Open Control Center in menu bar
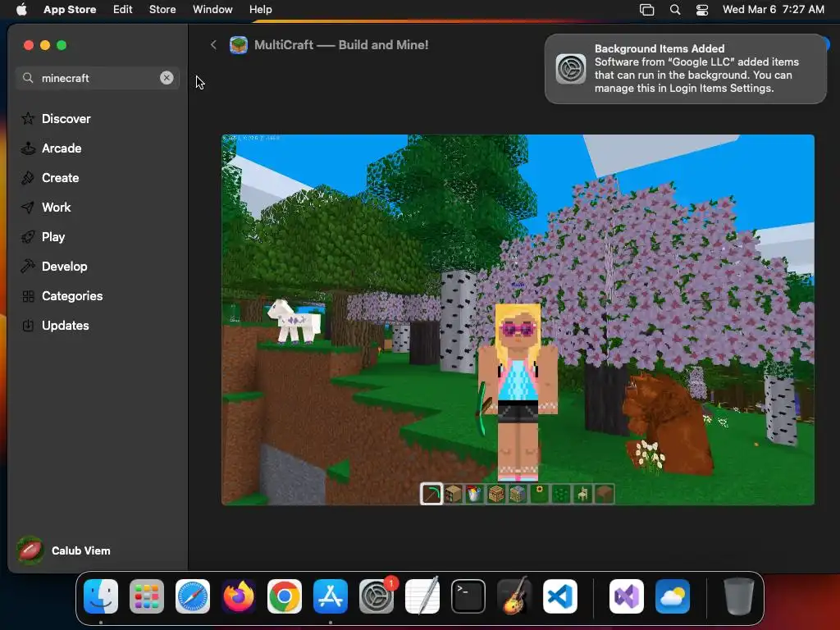 (x=702, y=10)
